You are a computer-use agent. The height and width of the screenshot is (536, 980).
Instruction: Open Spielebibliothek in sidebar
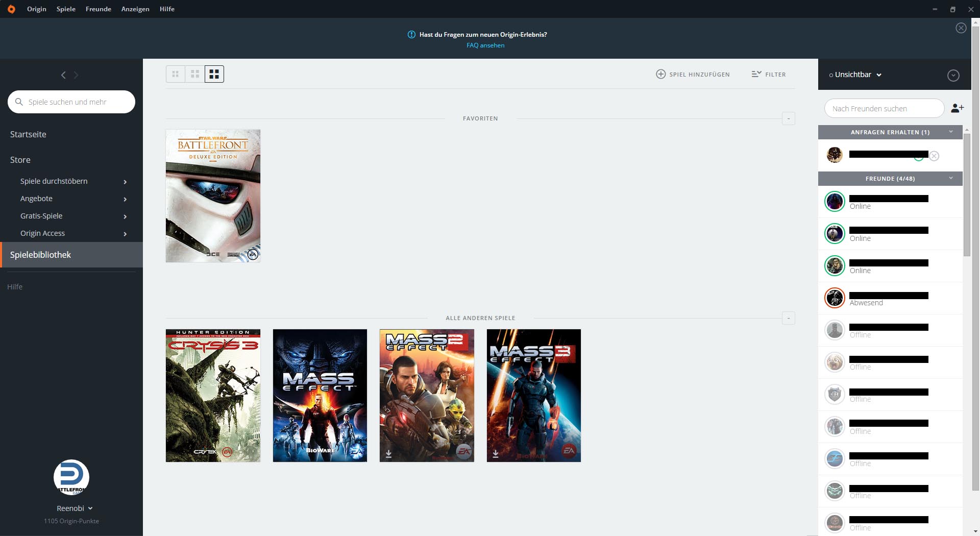(x=71, y=255)
